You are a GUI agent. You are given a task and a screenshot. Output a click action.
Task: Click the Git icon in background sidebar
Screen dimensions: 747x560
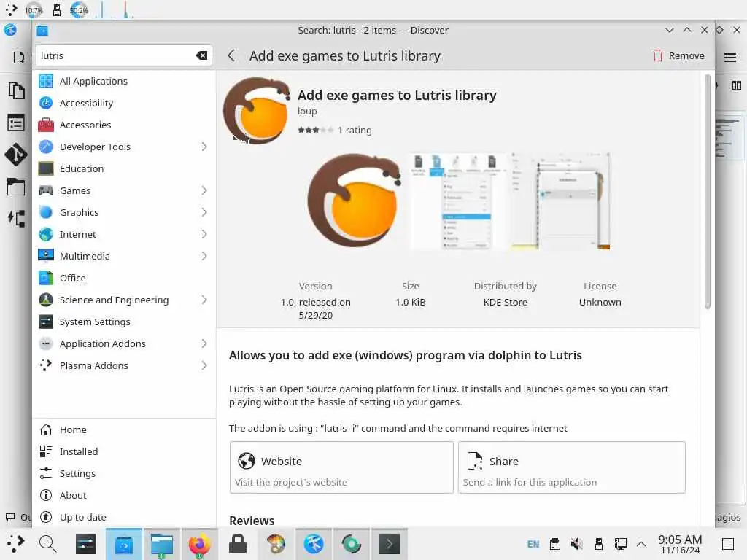point(16,155)
